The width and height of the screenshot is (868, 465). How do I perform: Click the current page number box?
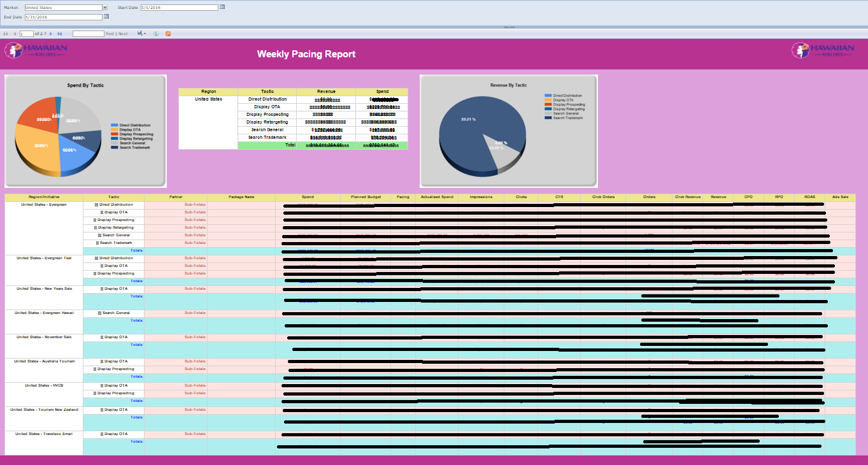pyautogui.click(x=26, y=34)
